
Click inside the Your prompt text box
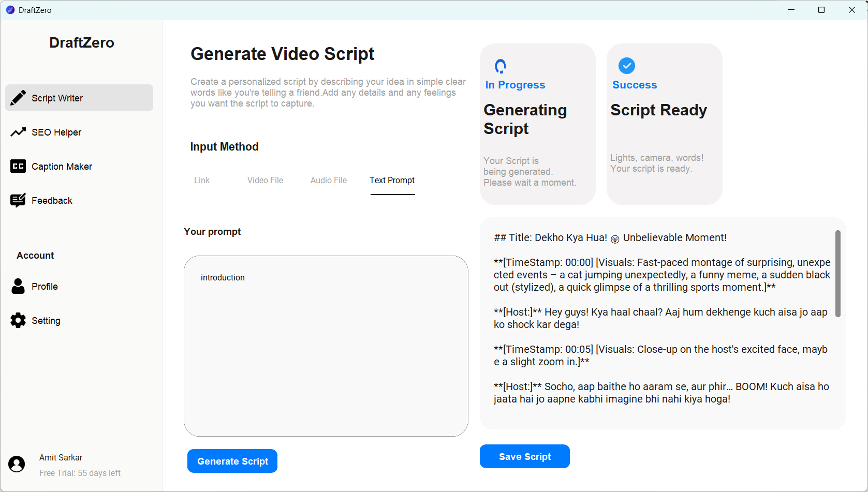(326, 346)
